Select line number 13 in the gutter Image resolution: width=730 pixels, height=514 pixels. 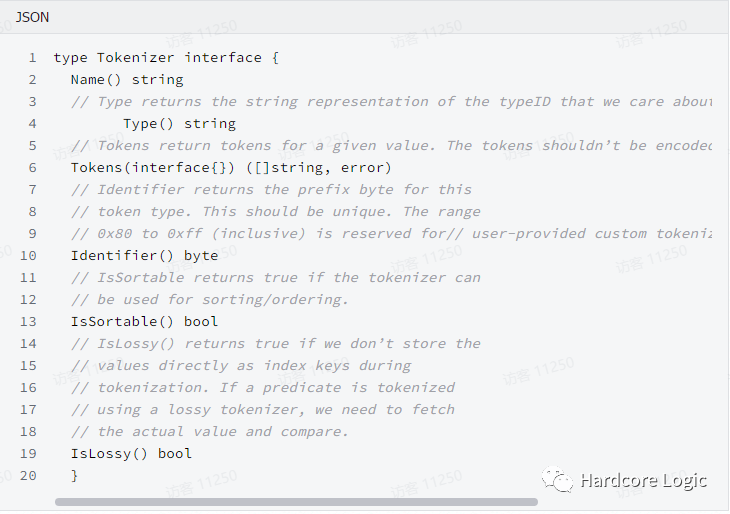click(28, 322)
